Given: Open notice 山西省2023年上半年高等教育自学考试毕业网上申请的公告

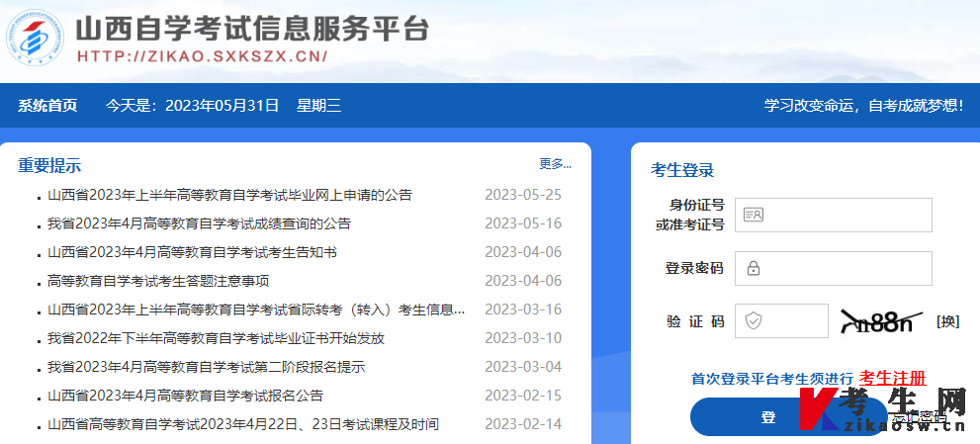Looking at the screenshot, I should point(230,195).
